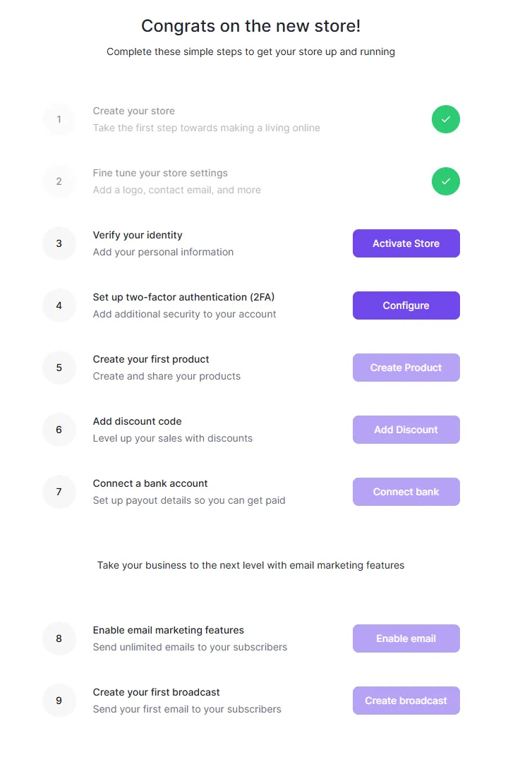Open 2FA setup with Configure button
Image resolution: width=532 pixels, height=757 pixels.
406,305
